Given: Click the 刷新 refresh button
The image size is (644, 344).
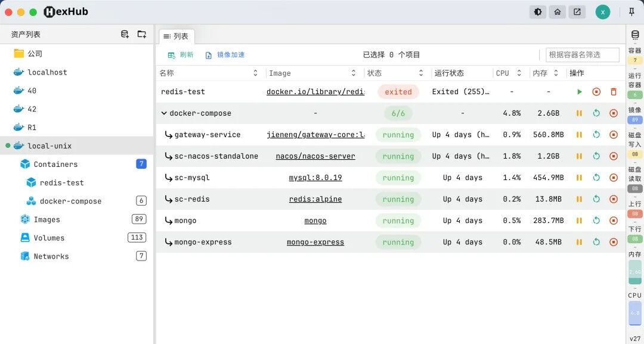Looking at the screenshot, I should (x=181, y=55).
